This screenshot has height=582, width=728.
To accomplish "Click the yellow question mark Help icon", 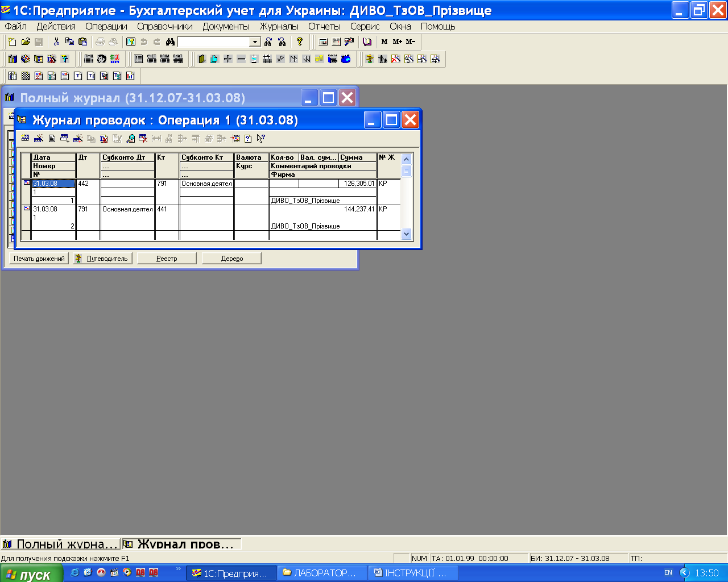I will 300,41.
